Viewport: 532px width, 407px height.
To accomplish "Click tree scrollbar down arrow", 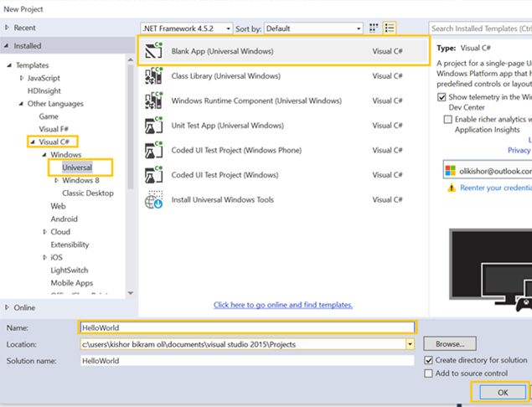I will tap(131, 293).
